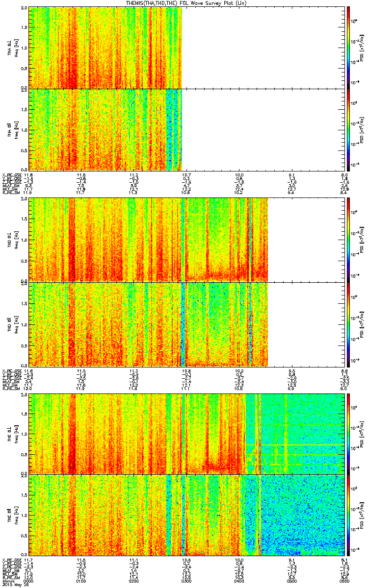Screen dimensions: 368x588
Task: Click the PSD [nT²/Hz] label of the THE B∥ color bar
Action: click(x=361, y=514)
